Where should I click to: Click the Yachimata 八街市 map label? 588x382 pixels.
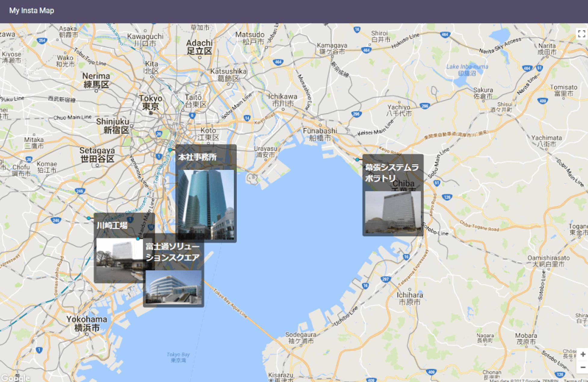pos(546,141)
